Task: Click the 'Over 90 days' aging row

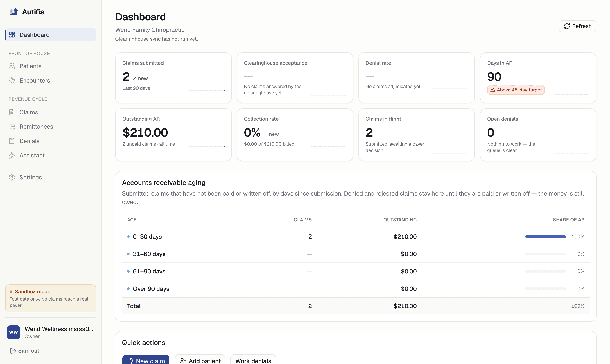Action: [355, 289]
